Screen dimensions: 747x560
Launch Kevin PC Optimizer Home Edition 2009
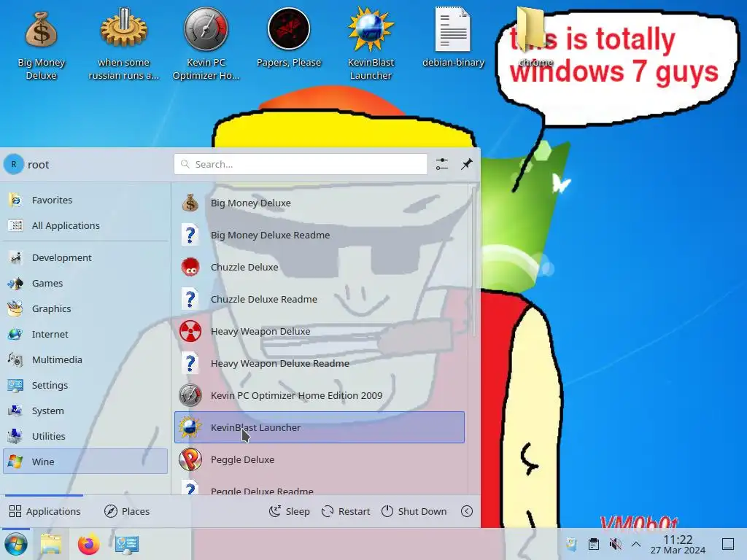(320, 395)
